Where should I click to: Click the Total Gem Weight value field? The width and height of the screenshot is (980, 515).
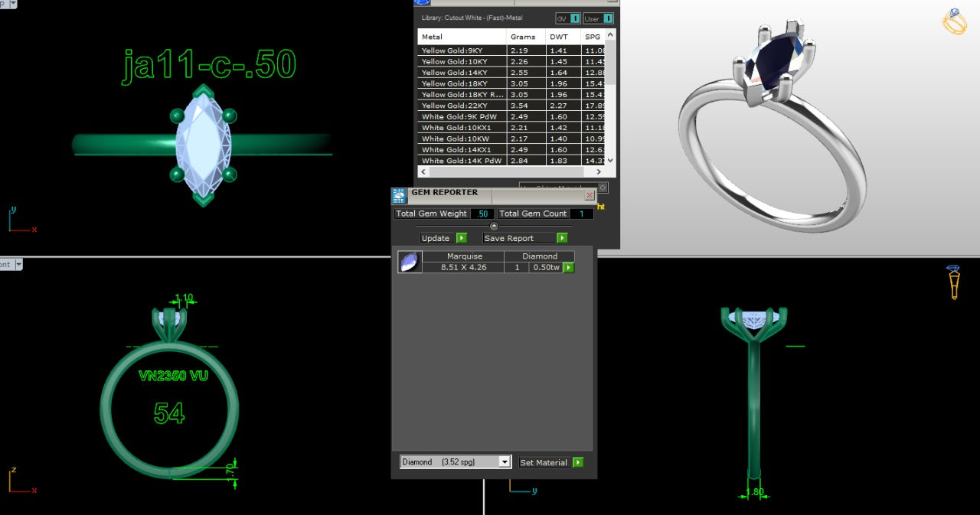(x=482, y=213)
